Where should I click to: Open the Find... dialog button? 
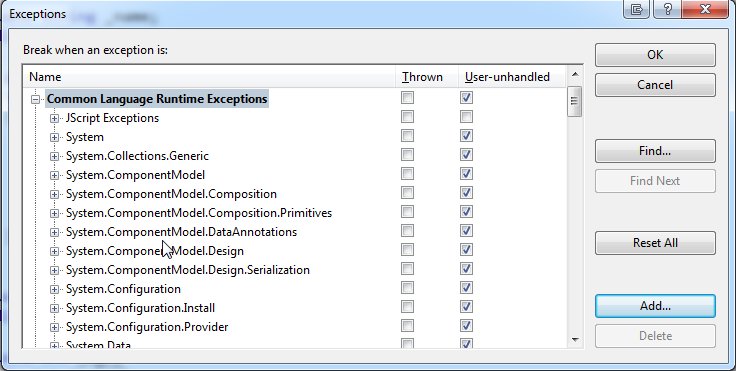[655, 151]
